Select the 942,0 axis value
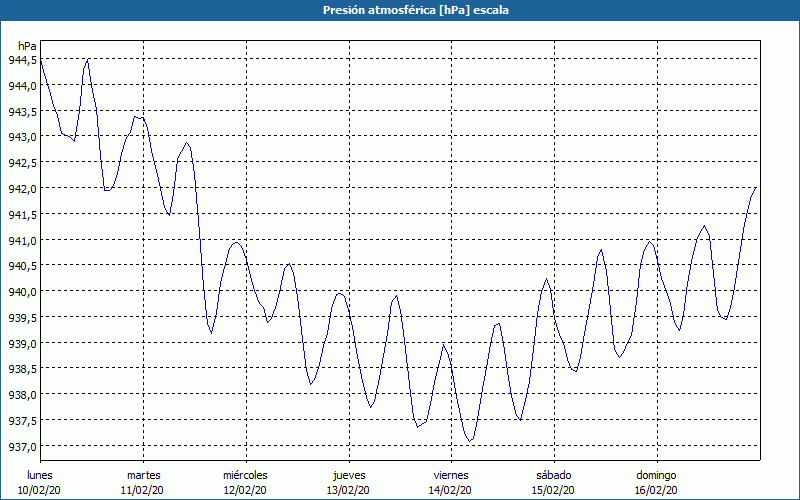Screen dimensions: 800x500 coord(22,189)
